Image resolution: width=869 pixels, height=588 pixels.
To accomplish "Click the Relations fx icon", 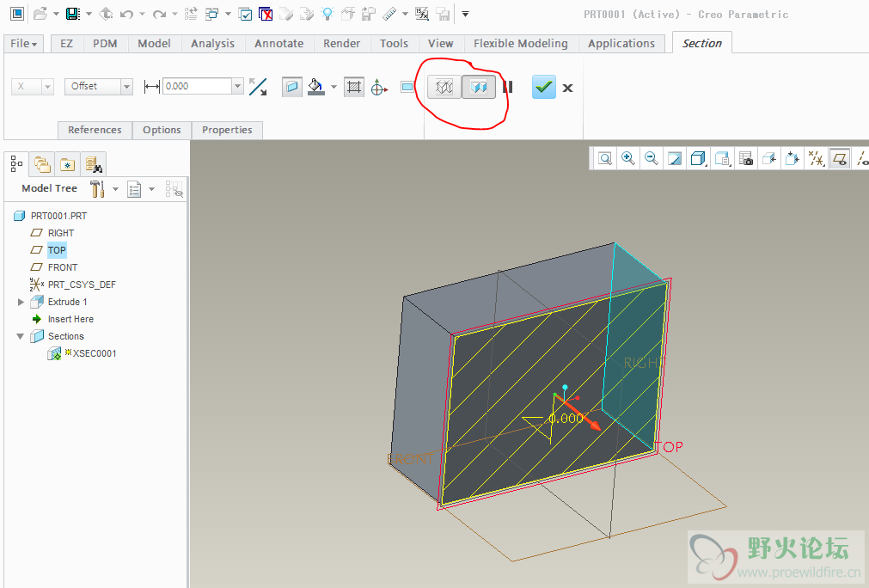I will click(x=422, y=14).
